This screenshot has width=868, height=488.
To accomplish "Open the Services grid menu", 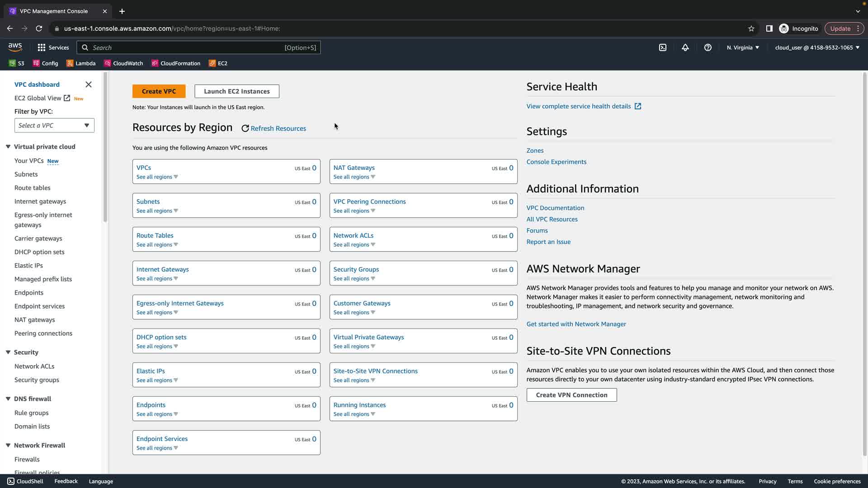I will 42,47.
